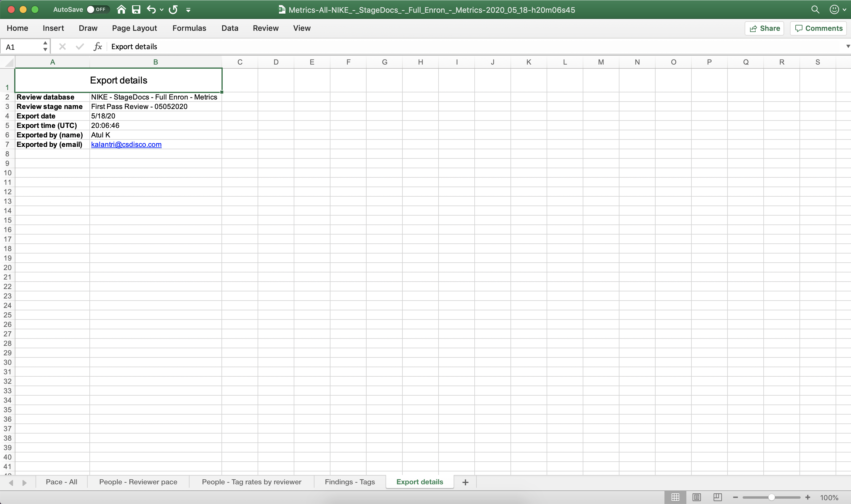Open the Undo history dropdown arrow
This screenshot has height=504, width=851.
point(162,10)
